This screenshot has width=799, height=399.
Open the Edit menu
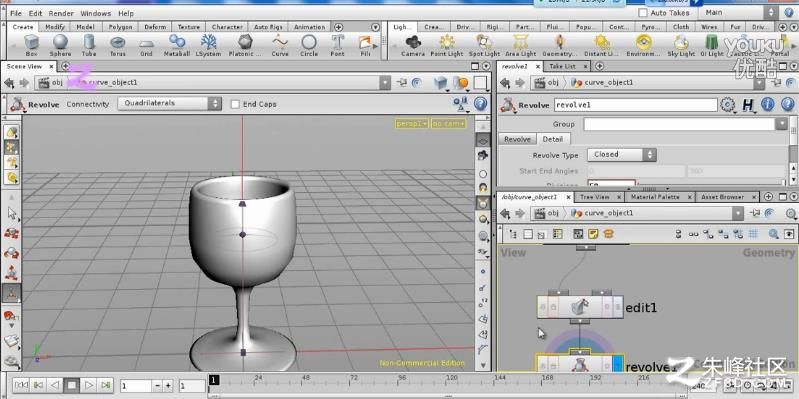(x=36, y=13)
